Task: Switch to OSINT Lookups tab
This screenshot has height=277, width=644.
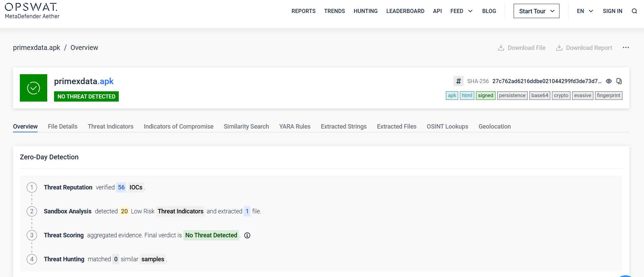Action: [448, 127]
